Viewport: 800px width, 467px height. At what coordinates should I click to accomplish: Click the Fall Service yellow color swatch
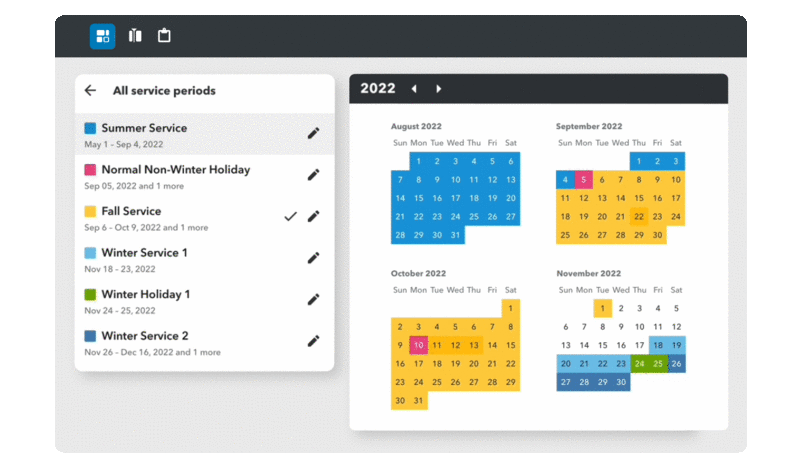(x=90, y=211)
